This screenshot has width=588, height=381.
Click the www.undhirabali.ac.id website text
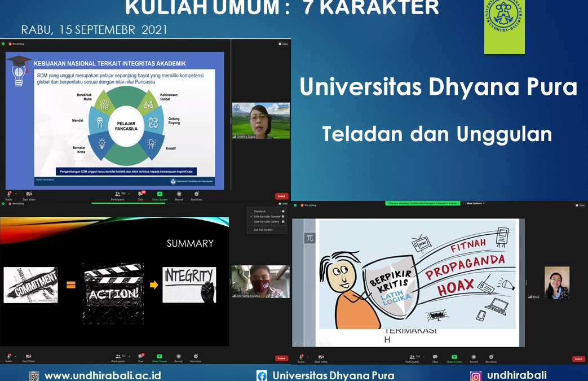coord(103,376)
